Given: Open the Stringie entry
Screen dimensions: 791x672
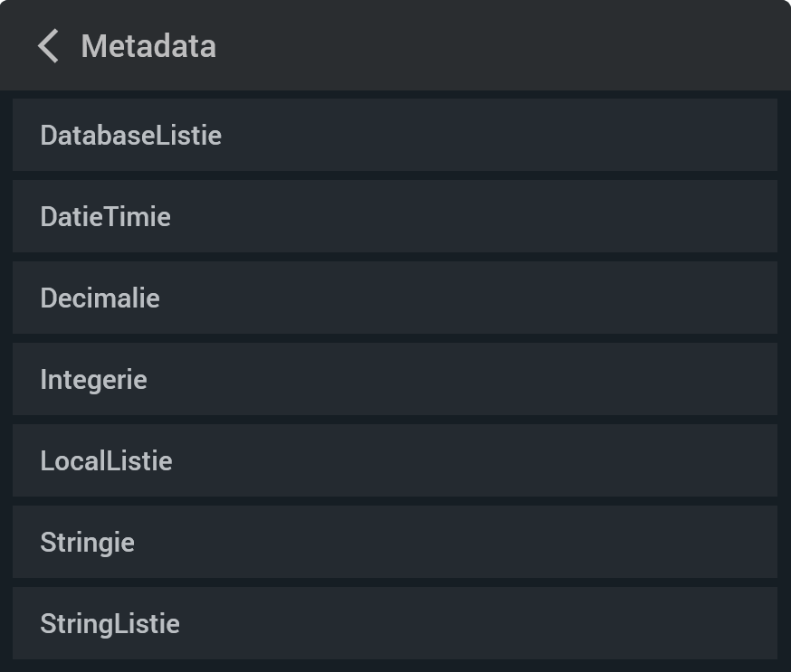Looking at the screenshot, I should pos(395,542).
